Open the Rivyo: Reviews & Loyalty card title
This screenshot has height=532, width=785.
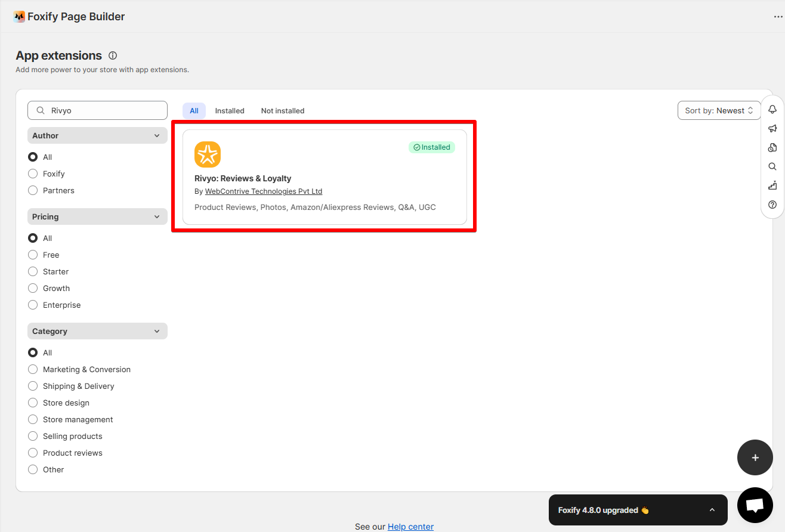[x=243, y=178]
